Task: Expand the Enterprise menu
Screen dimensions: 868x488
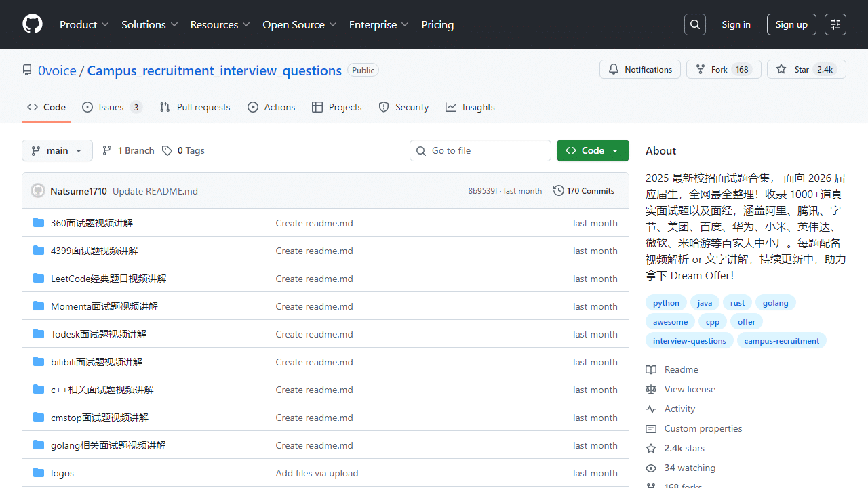Action: coord(378,24)
